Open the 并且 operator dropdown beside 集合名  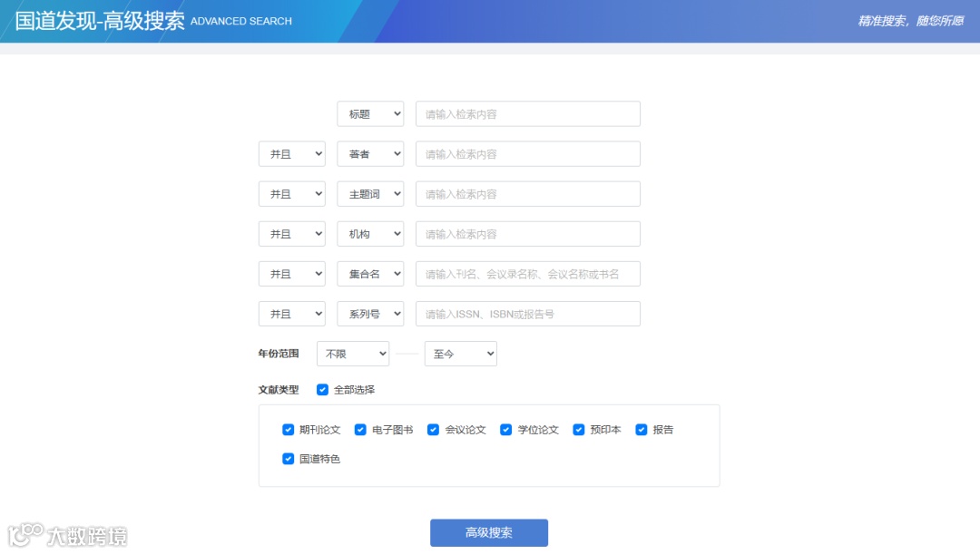(x=292, y=274)
